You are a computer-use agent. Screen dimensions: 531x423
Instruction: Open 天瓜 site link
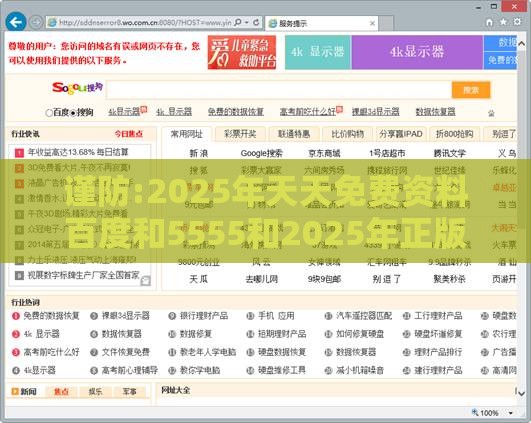point(199,279)
